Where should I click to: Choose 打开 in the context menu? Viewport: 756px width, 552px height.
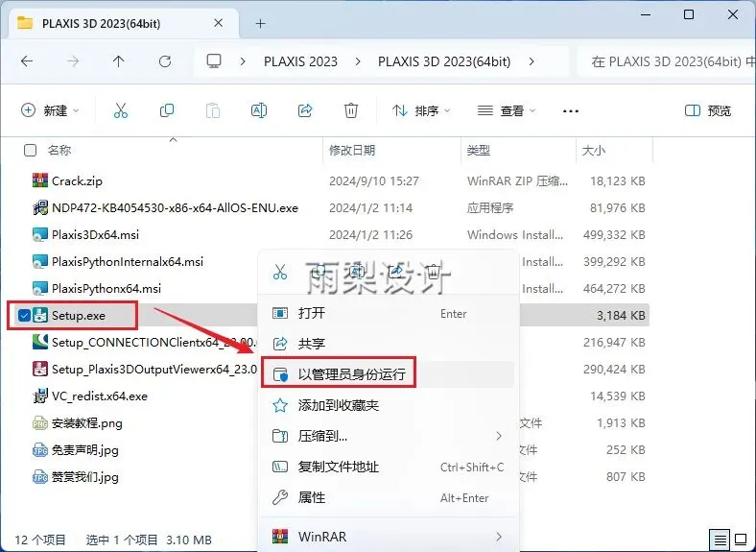pyautogui.click(x=389, y=313)
